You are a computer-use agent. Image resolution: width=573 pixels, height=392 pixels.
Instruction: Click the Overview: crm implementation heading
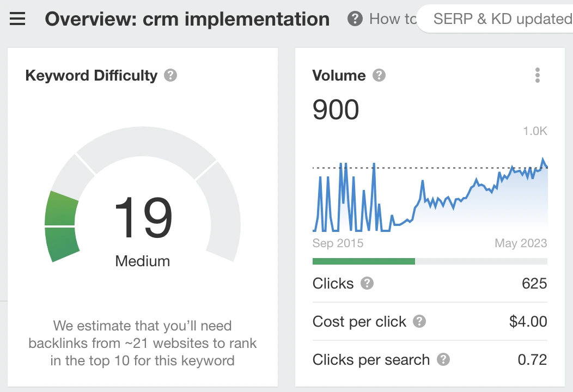(187, 20)
